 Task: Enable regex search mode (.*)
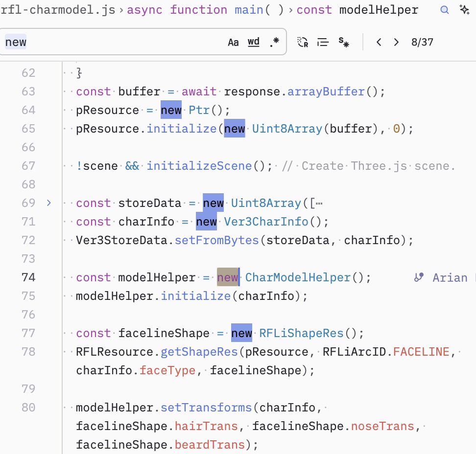coord(274,42)
